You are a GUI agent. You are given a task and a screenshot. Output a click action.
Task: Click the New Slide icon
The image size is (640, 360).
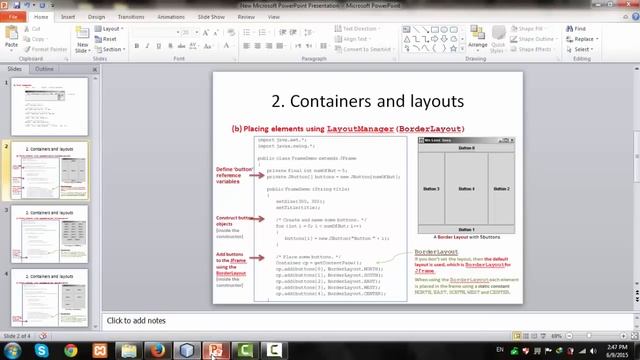click(82, 33)
